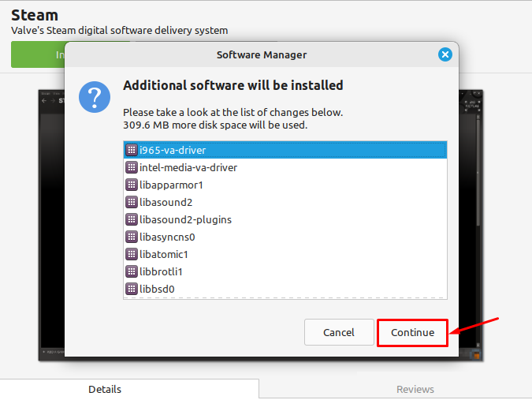
Task: Click the libbsd0 package icon
Action: coord(132,289)
